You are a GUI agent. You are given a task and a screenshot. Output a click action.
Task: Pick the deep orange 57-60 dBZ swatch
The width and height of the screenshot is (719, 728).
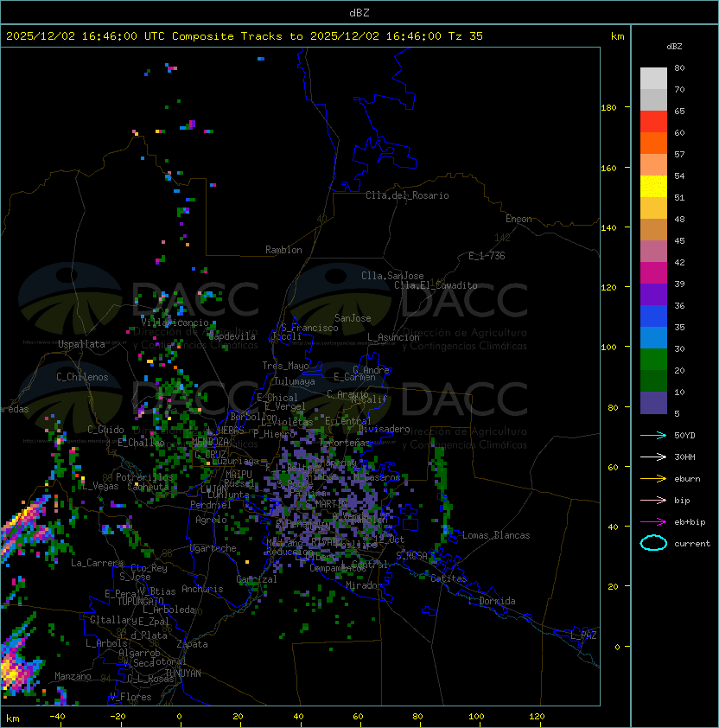(653, 143)
